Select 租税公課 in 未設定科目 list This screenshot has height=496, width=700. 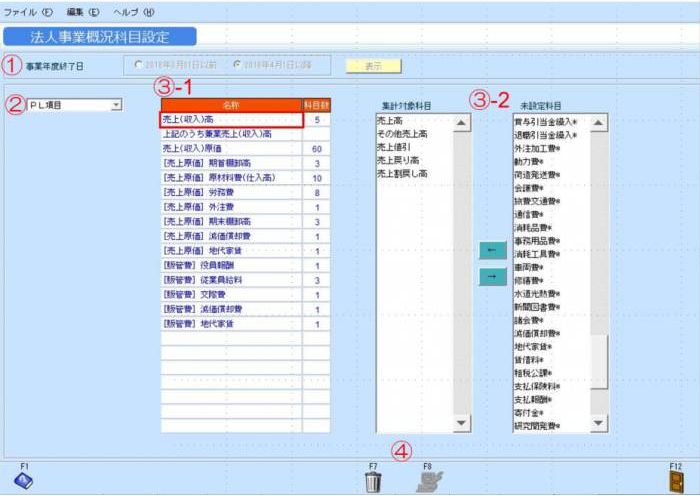coord(533,373)
